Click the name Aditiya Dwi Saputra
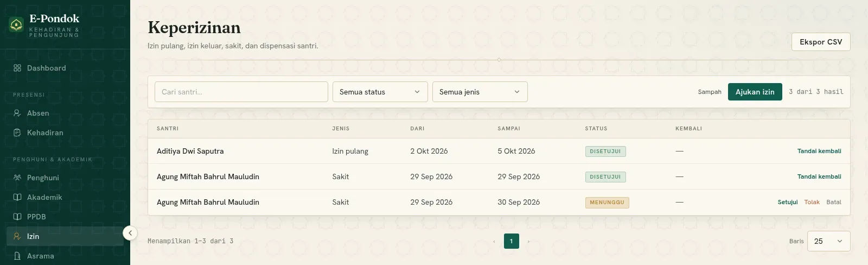 pyautogui.click(x=190, y=151)
